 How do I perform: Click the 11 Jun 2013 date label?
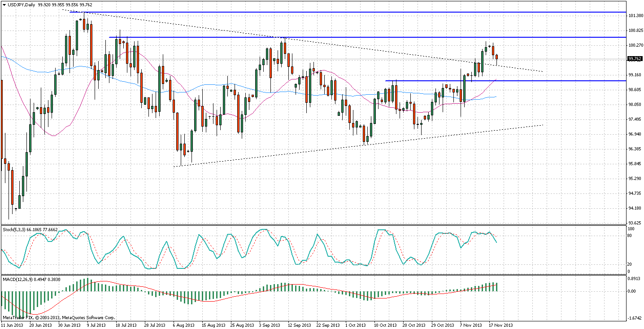13,325
